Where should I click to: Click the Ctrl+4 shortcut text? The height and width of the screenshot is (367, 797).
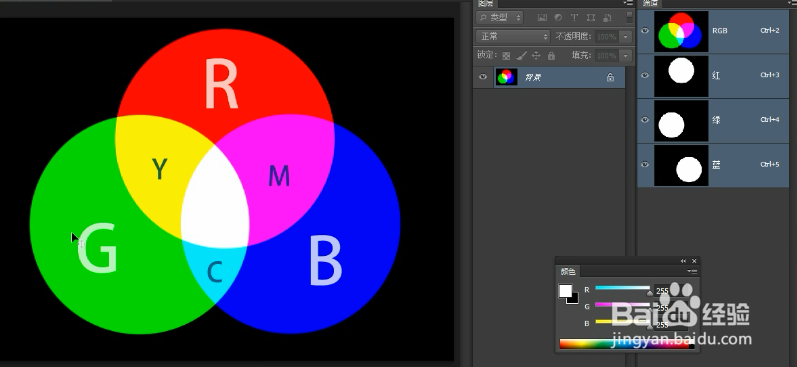point(770,120)
